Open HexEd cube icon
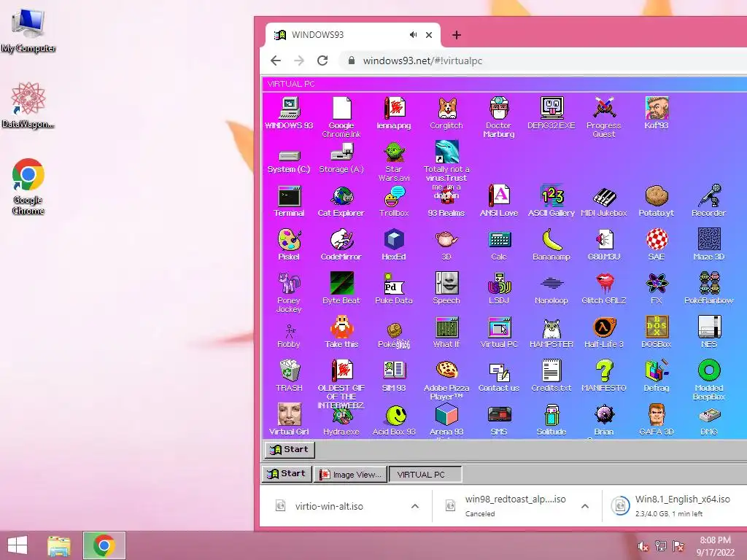The width and height of the screenshot is (747, 560). [394, 244]
